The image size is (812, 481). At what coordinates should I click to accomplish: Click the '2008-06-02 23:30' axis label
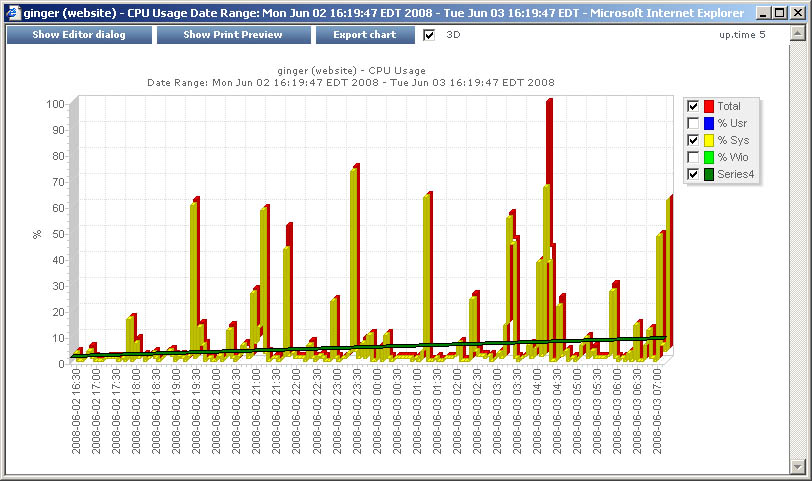[x=356, y=412]
